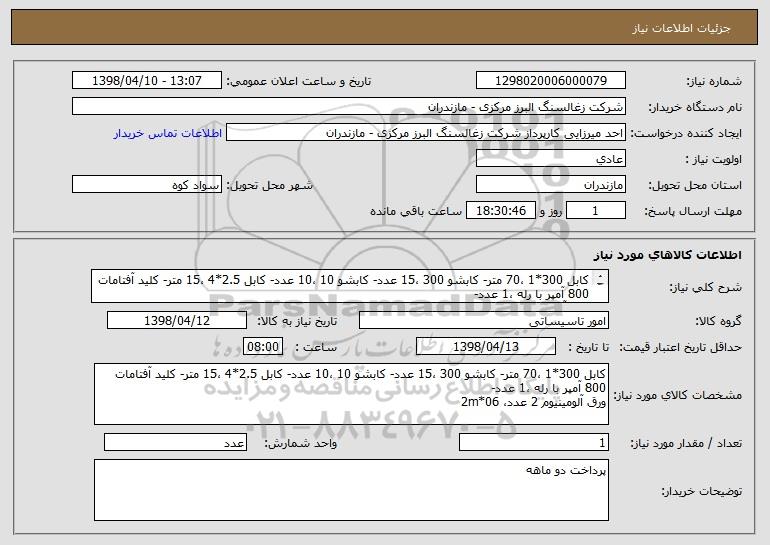Image resolution: width=770 pixels, height=545 pixels.
Task: Click the label شماره نیاز
Action: point(715,81)
